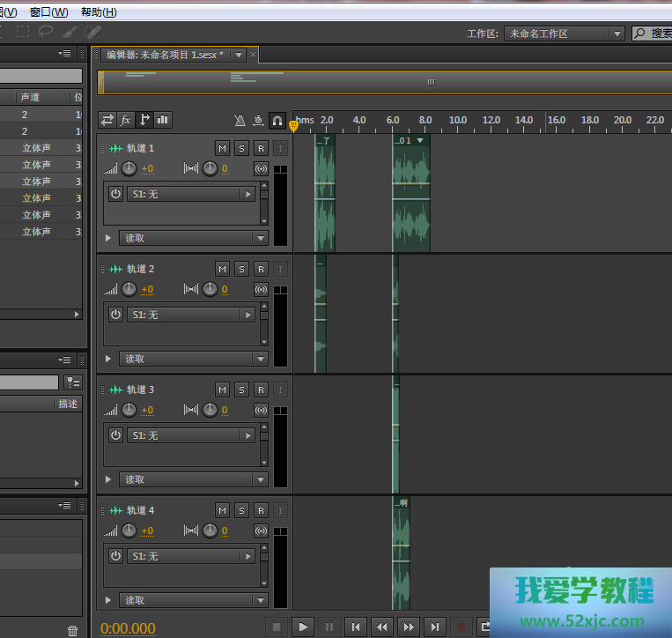This screenshot has width=672, height=638.
Task: Arm 轨道 3 for record with R
Action: 261,389
